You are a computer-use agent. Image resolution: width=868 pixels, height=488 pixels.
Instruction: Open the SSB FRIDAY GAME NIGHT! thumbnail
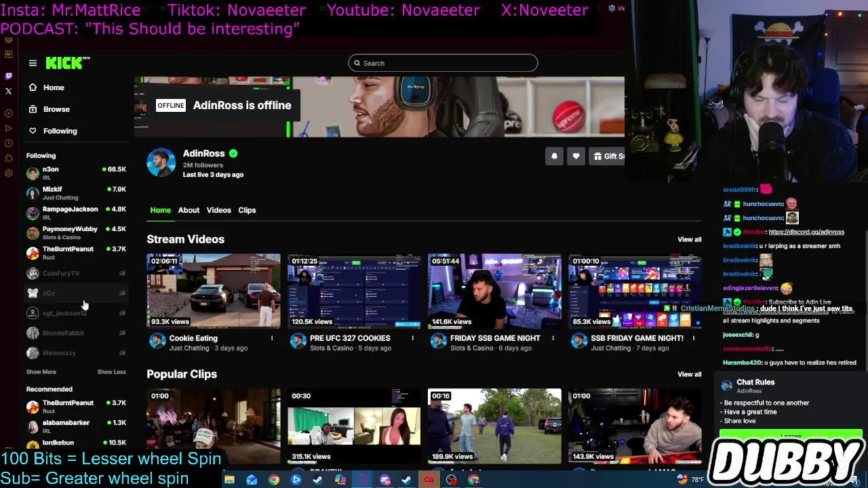point(635,291)
